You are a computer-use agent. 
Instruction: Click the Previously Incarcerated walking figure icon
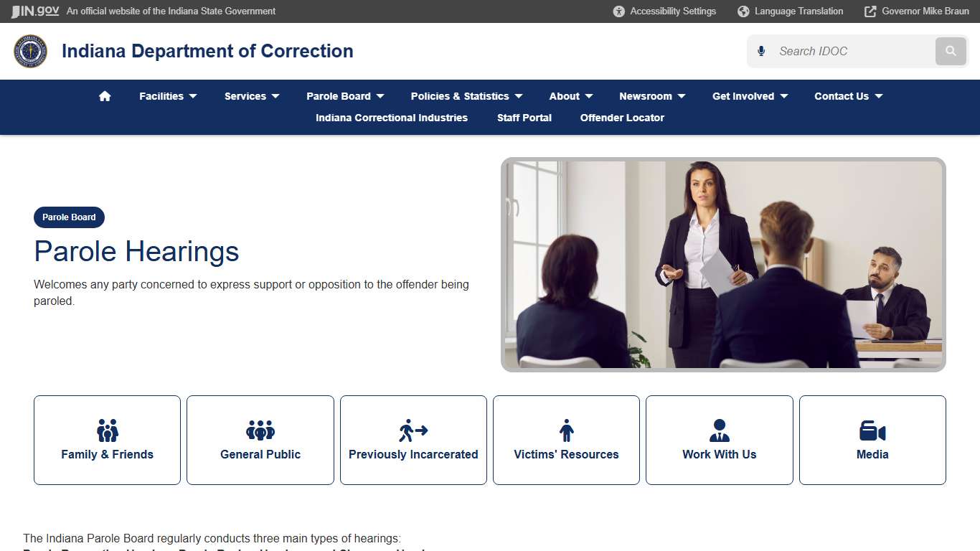coord(413,429)
